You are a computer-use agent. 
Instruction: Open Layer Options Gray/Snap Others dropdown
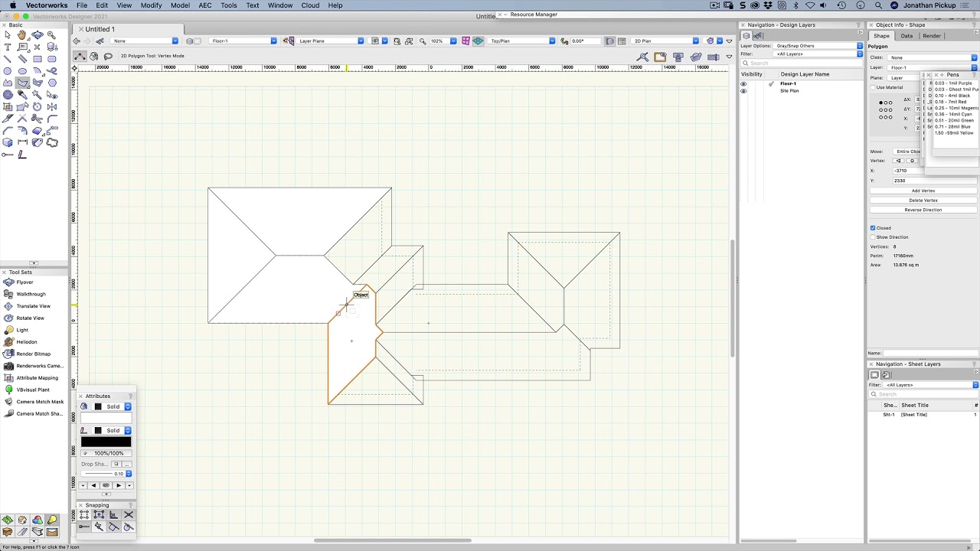[x=818, y=46]
